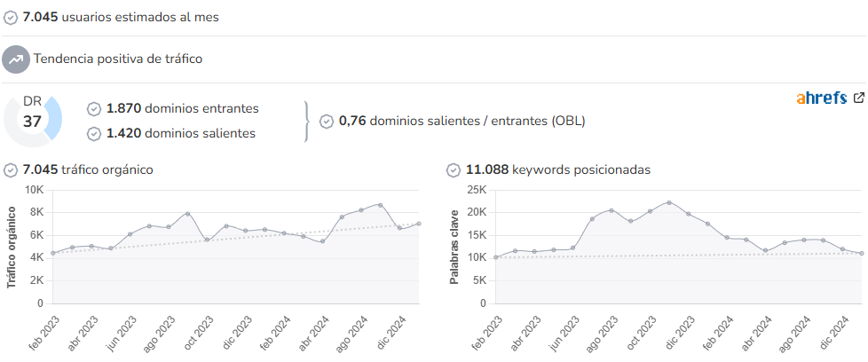The height and width of the screenshot is (362, 868).
Task: Click '10K' axis label on traffic chart
Action: (35, 190)
